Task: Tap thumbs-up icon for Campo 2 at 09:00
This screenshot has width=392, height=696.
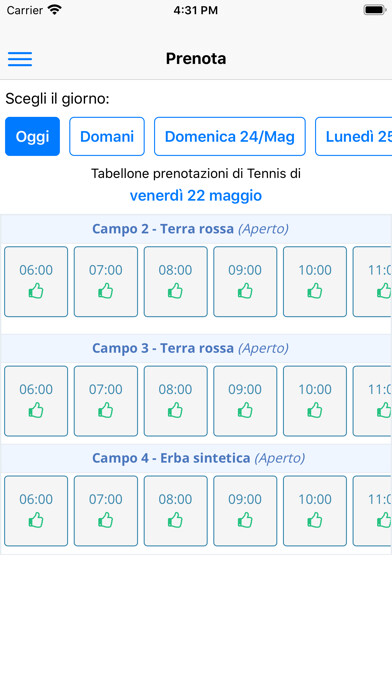Action: pyautogui.click(x=245, y=291)
